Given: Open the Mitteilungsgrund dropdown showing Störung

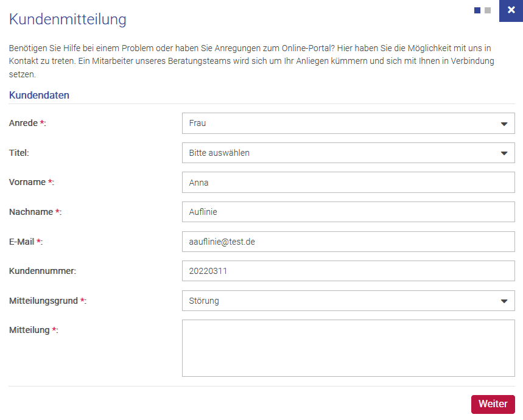Looking at the screenshot, I should click(x=341, y=301).
